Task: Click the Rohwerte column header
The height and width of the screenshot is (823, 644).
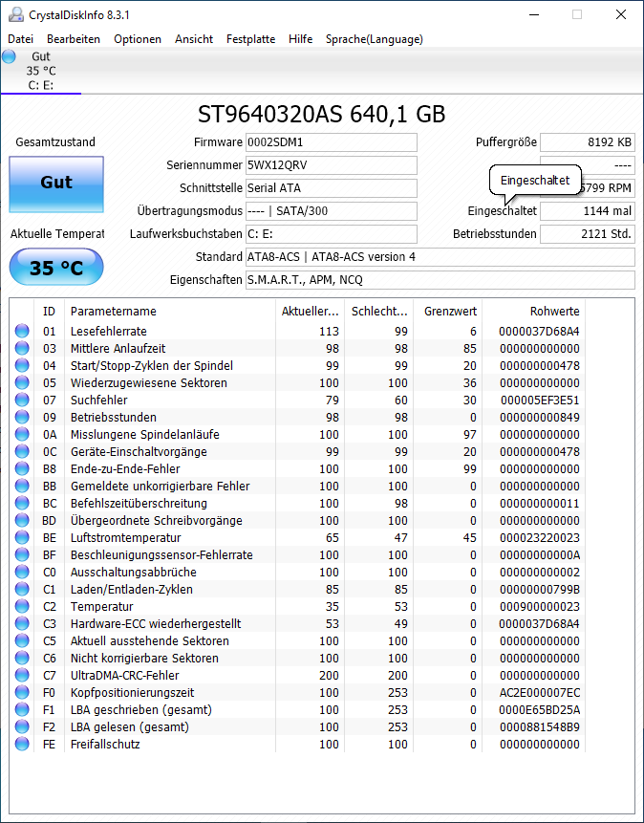Action: [x=534, y=311]
